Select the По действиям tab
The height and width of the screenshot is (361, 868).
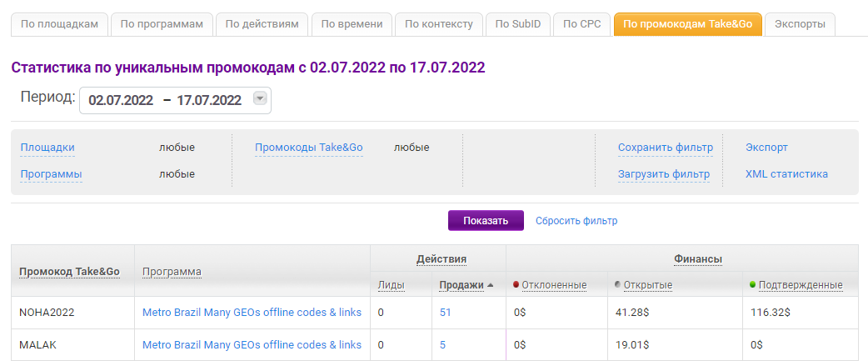[262, 24]
